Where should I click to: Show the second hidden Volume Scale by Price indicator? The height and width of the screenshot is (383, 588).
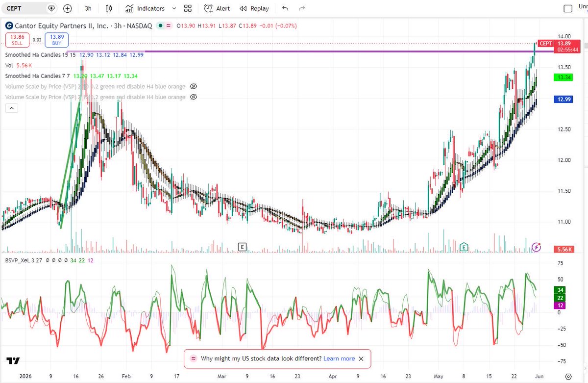pyautogui.click(x=193, y=97)
